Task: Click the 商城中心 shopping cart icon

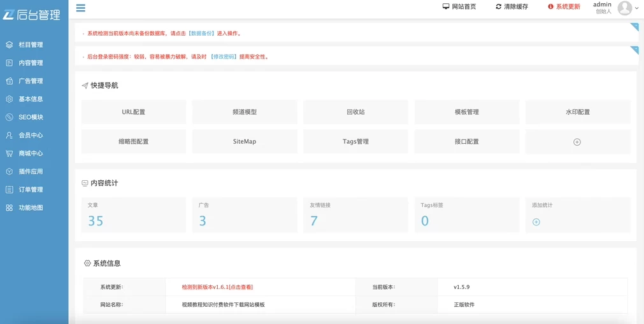Action: click(10, 153)
